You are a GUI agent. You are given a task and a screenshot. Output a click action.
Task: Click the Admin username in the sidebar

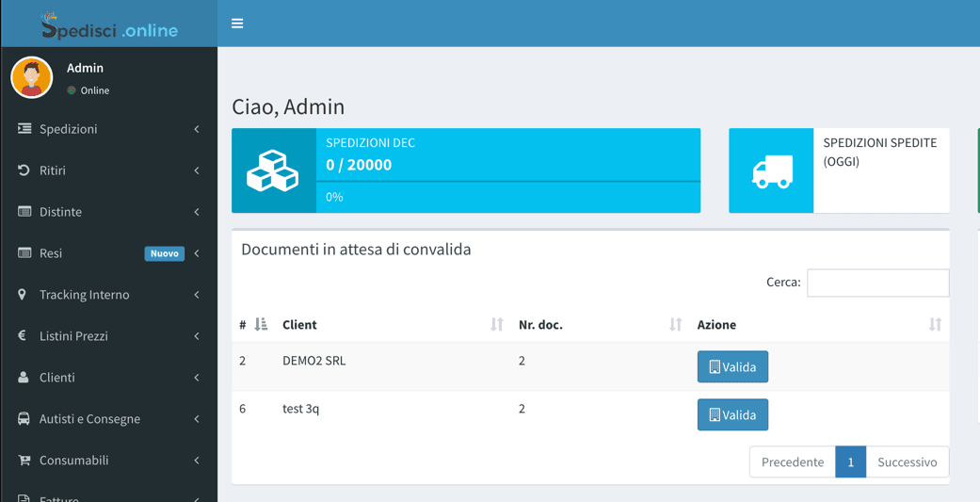tap(85, 68)
